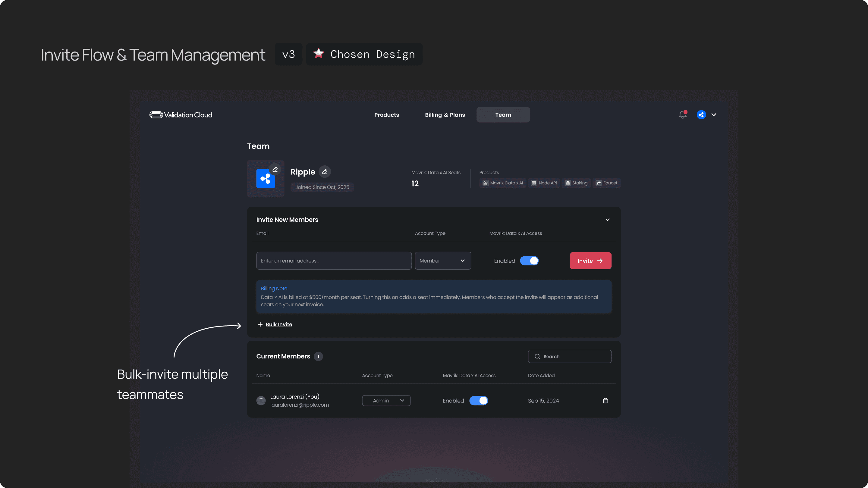Click the Mavrik: Data x AI product chip
The width and height of the screenshot is (868, 488).
503,183
